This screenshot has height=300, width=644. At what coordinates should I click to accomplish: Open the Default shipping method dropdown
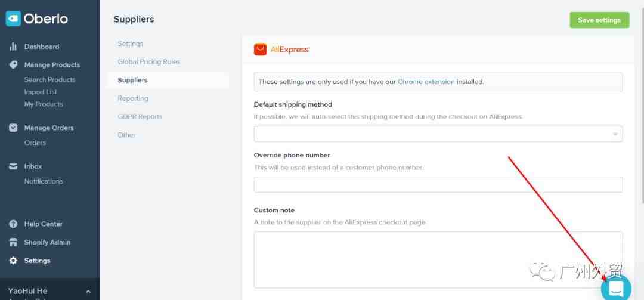(x=438, y=134)
